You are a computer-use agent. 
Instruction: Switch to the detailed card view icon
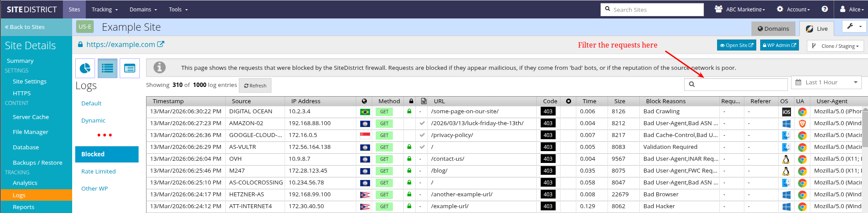(x=129, y=68)
